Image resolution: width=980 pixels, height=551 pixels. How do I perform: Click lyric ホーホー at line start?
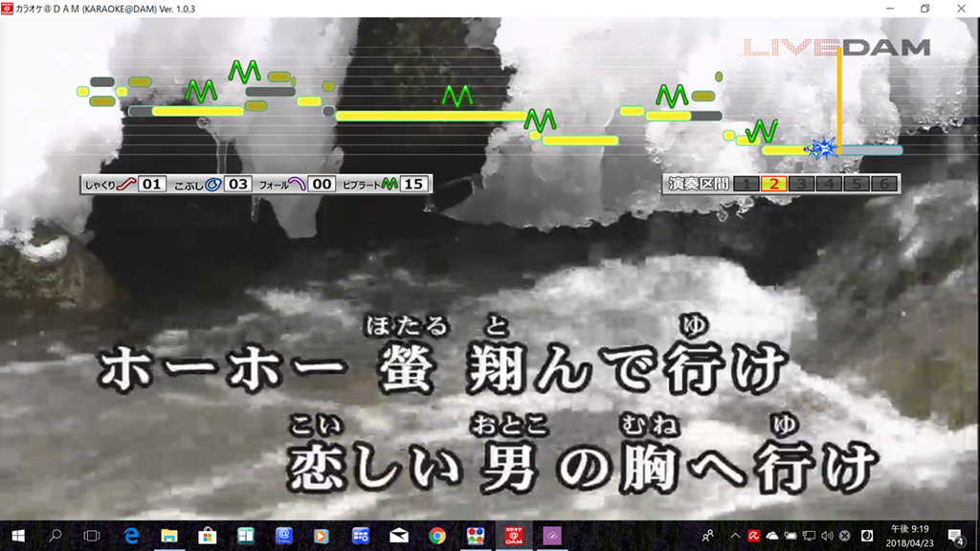[223, 368]
